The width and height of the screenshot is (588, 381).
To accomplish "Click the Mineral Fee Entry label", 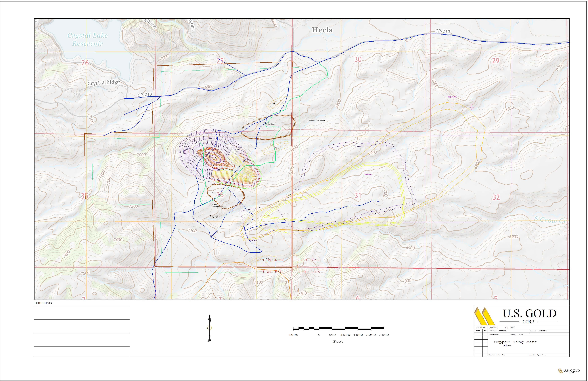I will (x=317, y=121).
